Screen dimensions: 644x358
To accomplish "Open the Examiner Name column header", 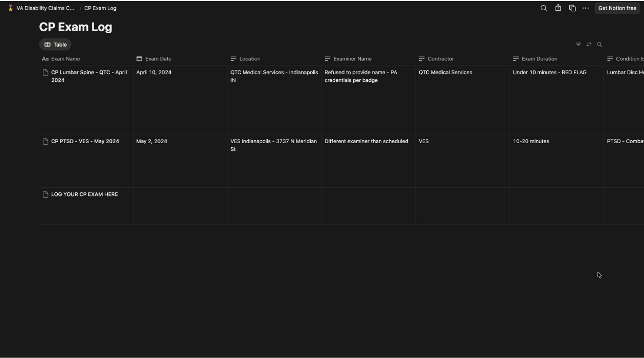I will tap(368, 59).
